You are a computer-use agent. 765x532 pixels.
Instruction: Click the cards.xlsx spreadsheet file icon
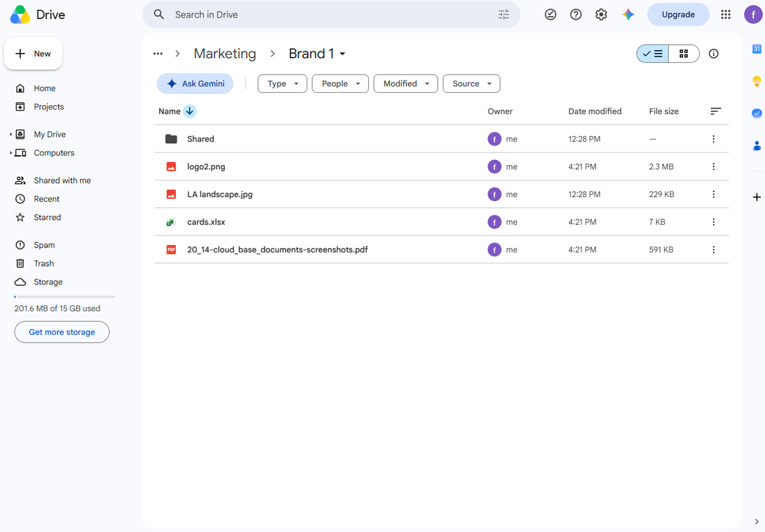171,222
